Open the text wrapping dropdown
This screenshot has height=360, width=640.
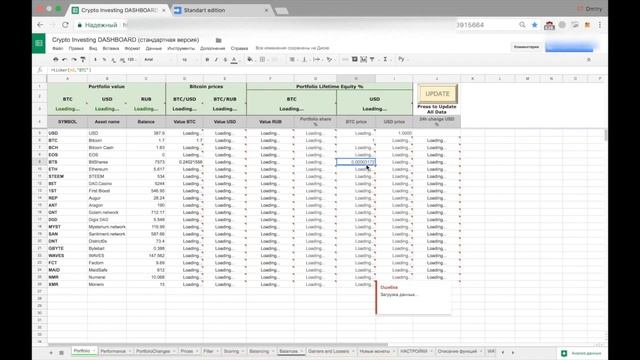[x=317, y=60]
